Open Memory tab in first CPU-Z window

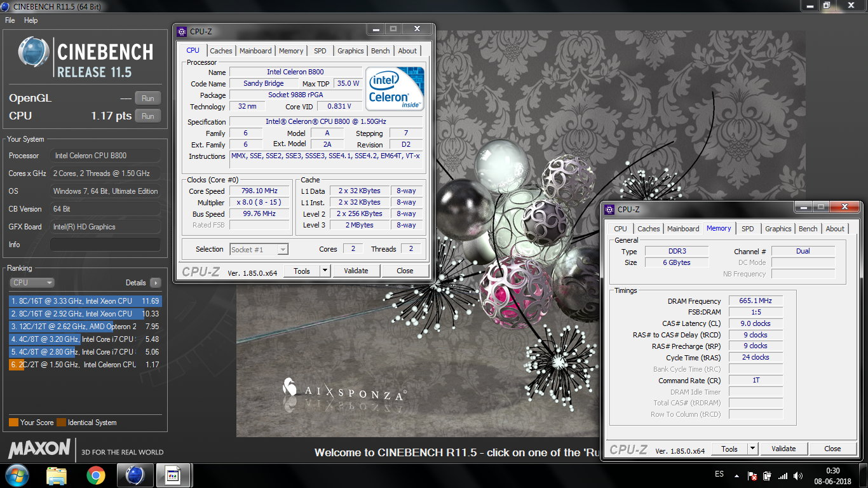click(x=291, y=51)
